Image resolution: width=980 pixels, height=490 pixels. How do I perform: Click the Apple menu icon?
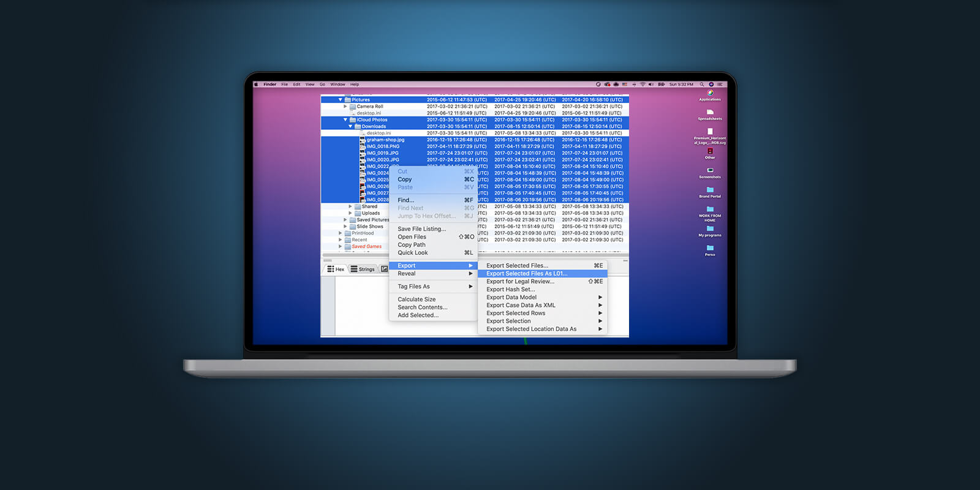click(256, 85)
